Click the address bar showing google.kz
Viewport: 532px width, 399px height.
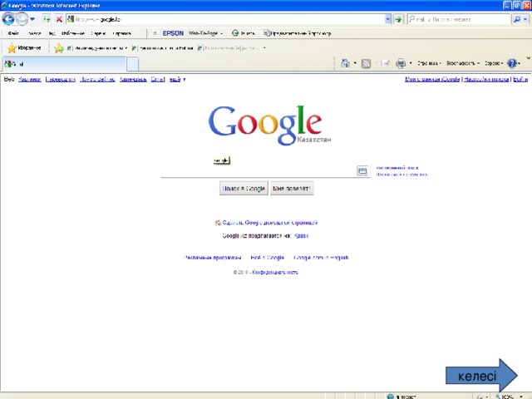point(225,19)
